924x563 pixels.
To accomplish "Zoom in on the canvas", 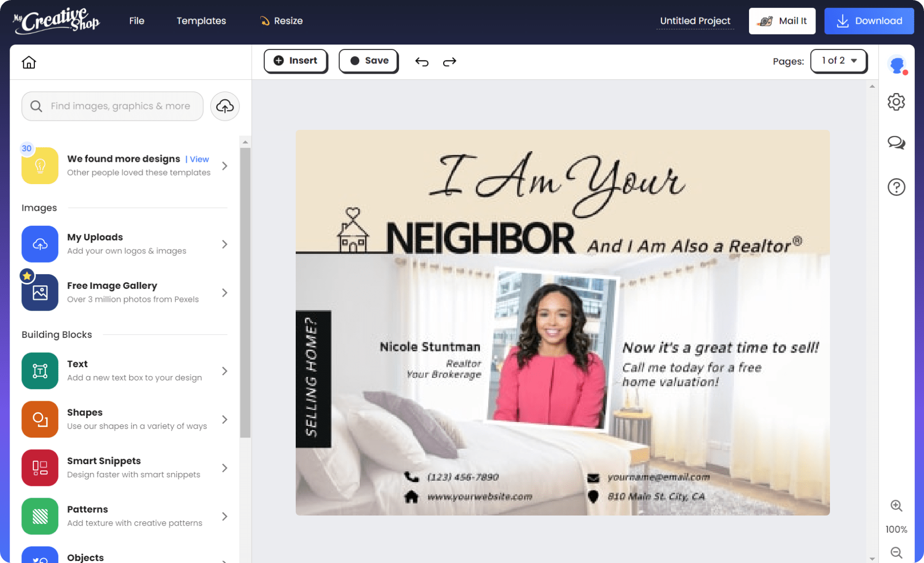I will [896, 506].
